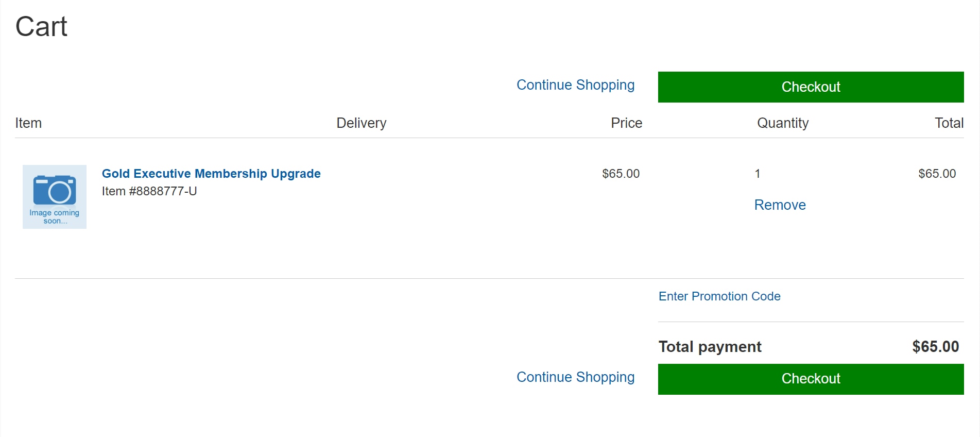
Task: Remove the membership upgrade from cart
Action: tap(780, 205)
